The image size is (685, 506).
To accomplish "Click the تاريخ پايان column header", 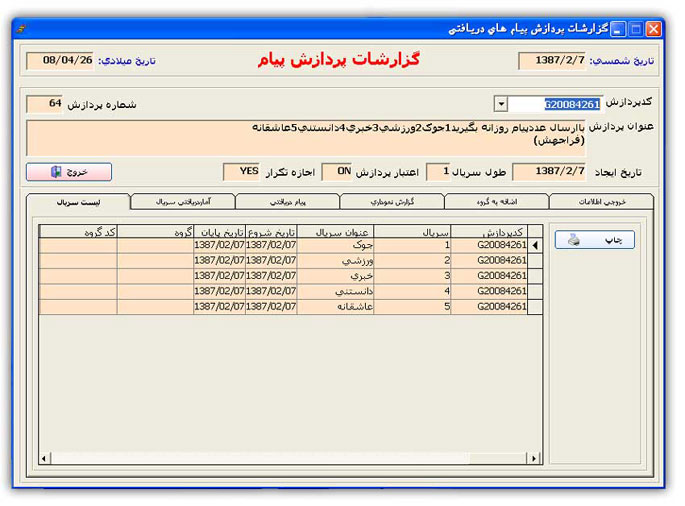I will point(220,232).
